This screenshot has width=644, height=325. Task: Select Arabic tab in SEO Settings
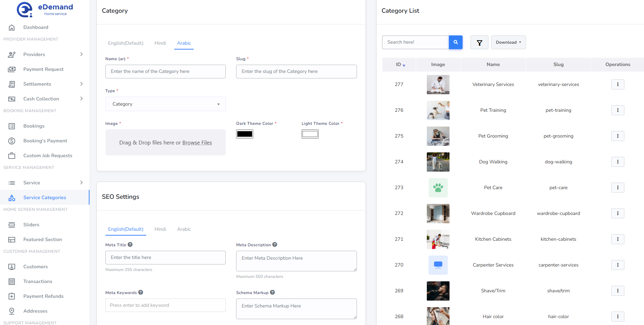[184, 229]
